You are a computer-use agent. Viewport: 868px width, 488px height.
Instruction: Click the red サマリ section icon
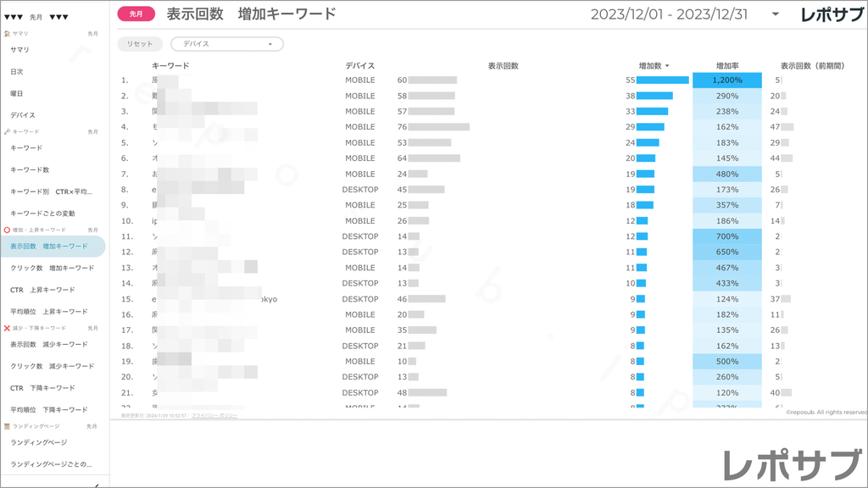(6, 33)
